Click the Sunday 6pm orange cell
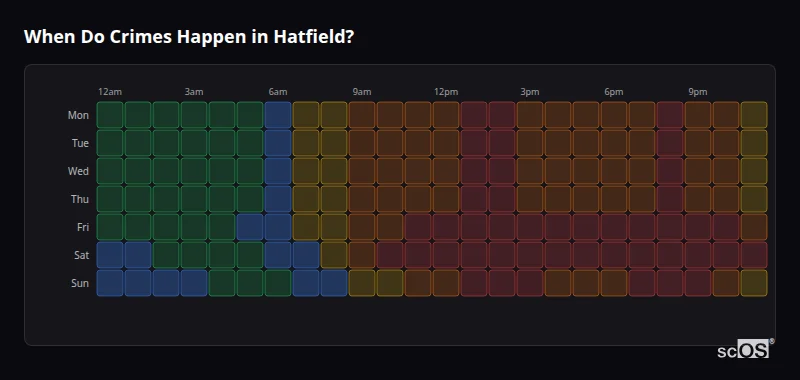Image resolution: width=800 pixels, height=380 pixels. (614, 283)
